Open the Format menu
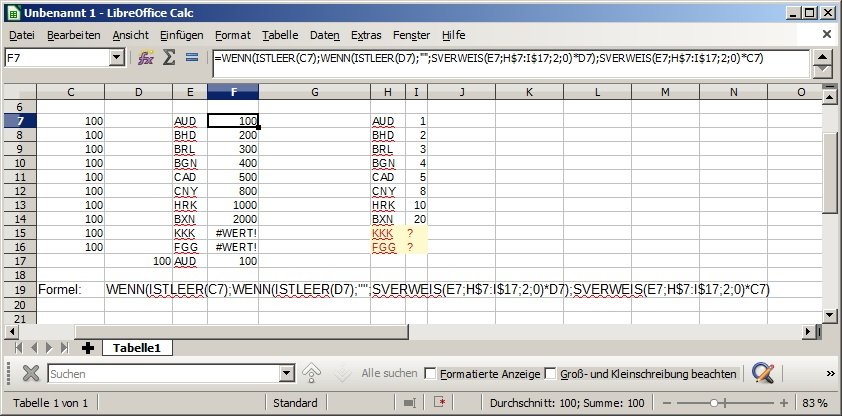Image resolution: width=842 pixels, height=416 pixels. coord(233,35)
